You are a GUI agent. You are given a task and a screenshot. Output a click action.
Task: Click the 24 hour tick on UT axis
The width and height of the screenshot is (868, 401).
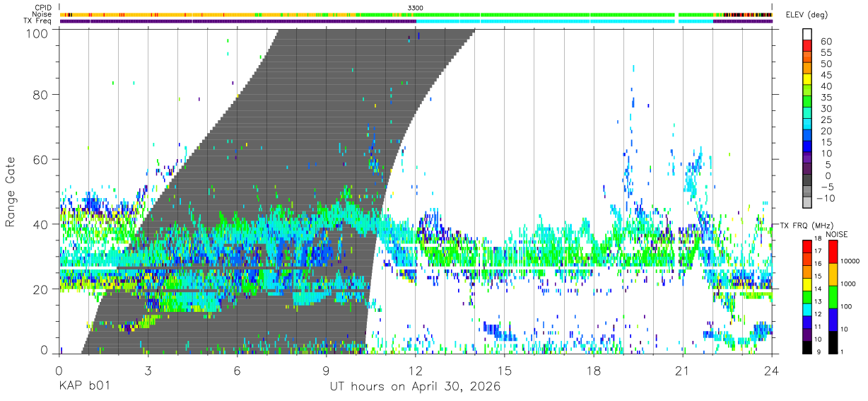click(772, 371)
